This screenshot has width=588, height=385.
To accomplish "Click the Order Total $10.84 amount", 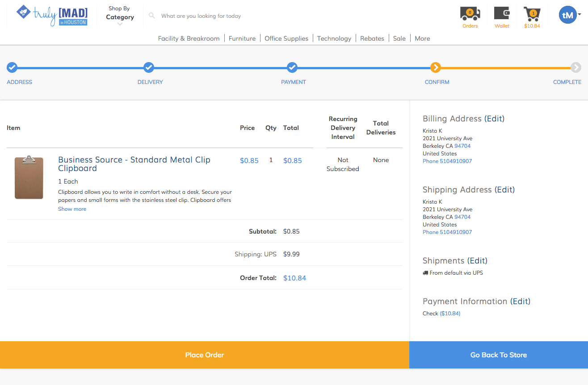I will pyautogui.click(x=294, y=278).
